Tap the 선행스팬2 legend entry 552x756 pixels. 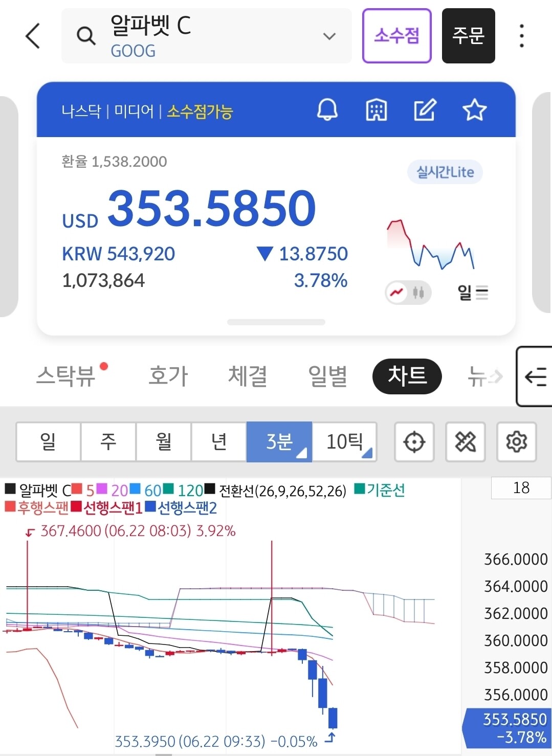click(x=181, y=507)
